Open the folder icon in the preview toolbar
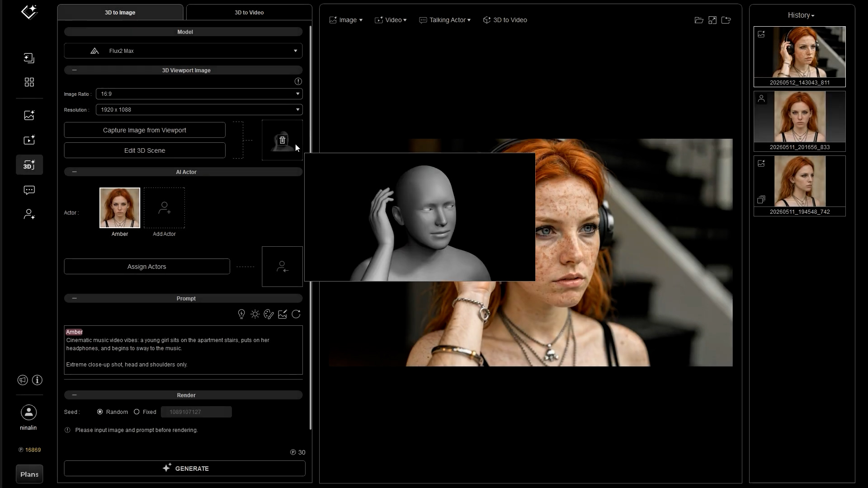This screenshot has width=868, height=488. click(x=699, y=20)
